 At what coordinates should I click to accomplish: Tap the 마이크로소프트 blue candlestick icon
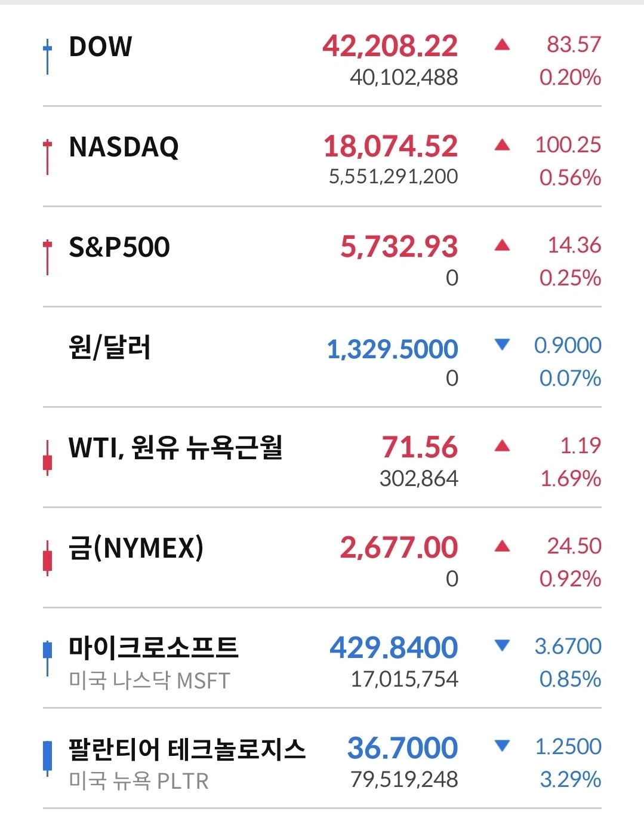[47, 659]
